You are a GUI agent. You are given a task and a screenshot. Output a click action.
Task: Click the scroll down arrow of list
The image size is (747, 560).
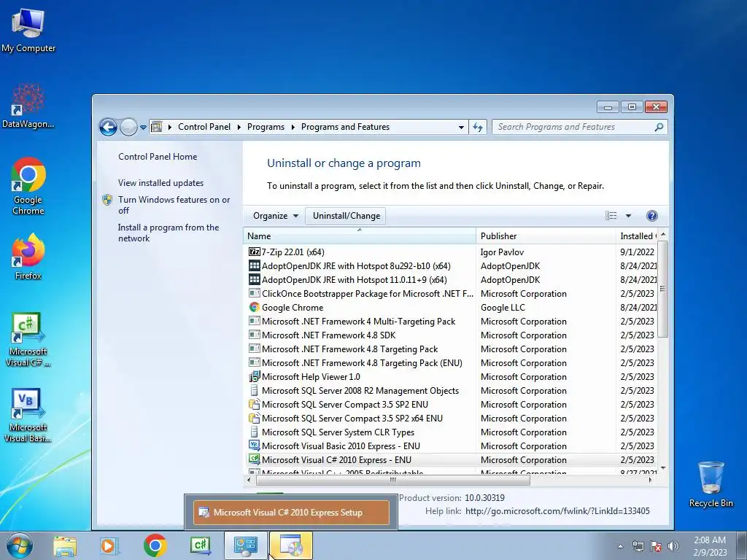click(x=662, y=469)
